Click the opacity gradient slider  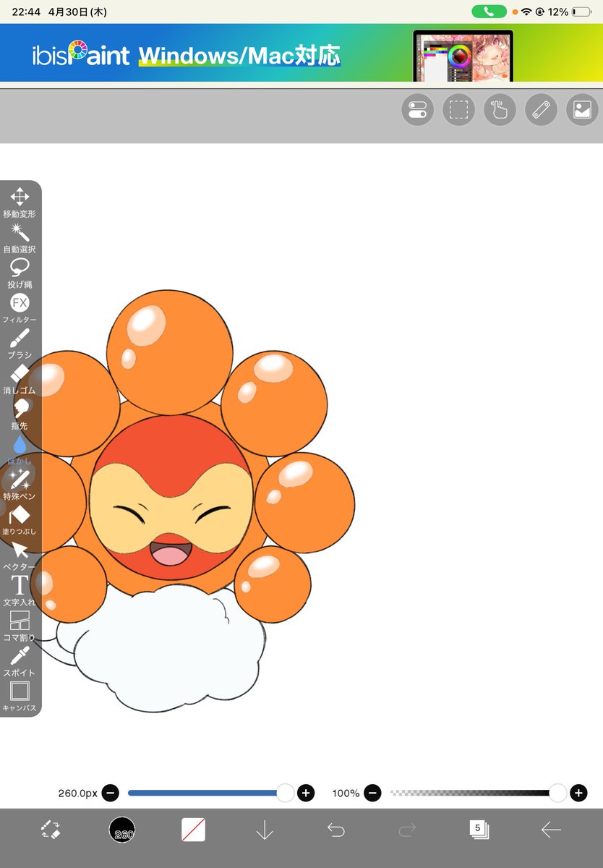click(477, 793)
